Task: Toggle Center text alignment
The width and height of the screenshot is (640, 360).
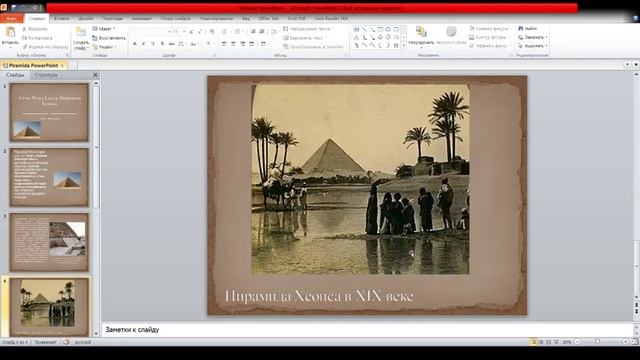Action: point(233,44)
